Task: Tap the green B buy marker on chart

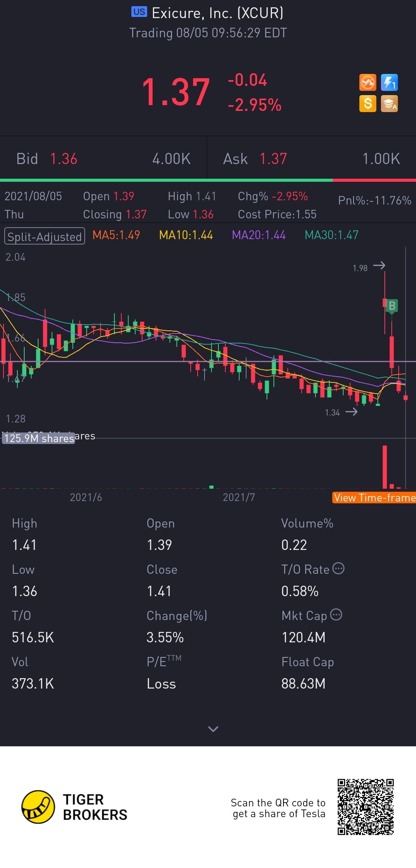Action: (x=392, y=306)
